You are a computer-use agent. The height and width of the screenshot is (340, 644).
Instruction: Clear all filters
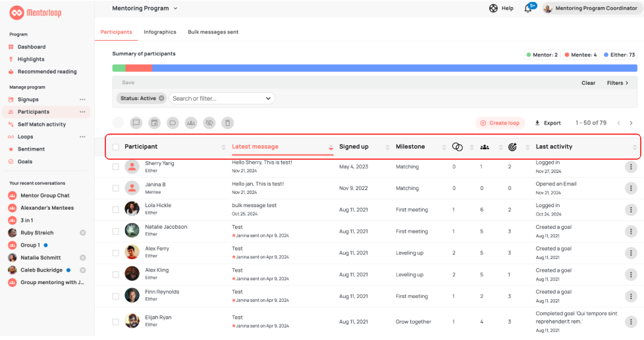588,83
